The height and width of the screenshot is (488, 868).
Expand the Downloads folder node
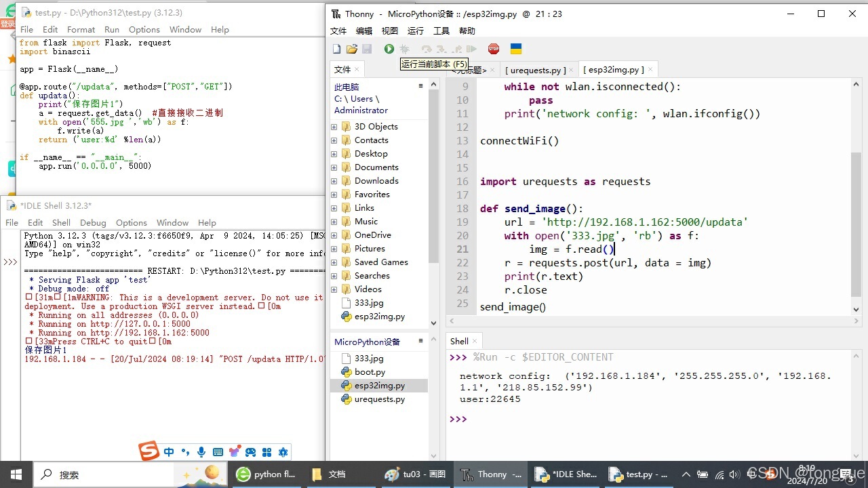click(334, 181)
